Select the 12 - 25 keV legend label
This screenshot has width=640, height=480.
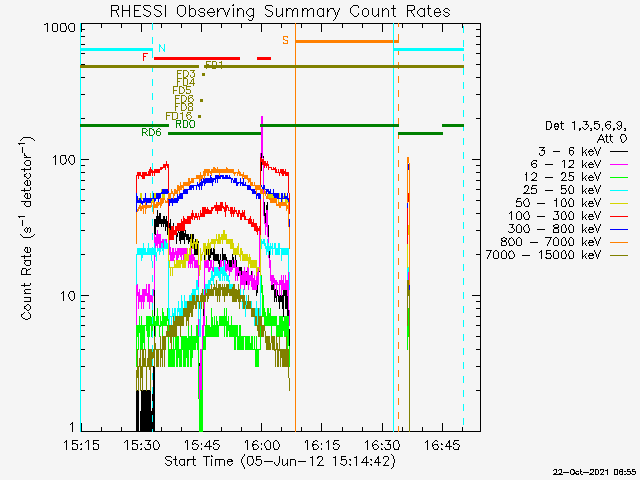[563, 178]
